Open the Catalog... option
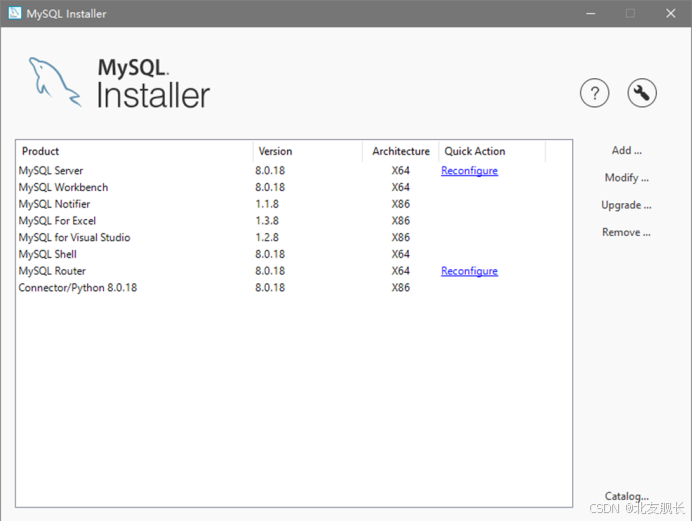693x522 pixels. [626, 496]
